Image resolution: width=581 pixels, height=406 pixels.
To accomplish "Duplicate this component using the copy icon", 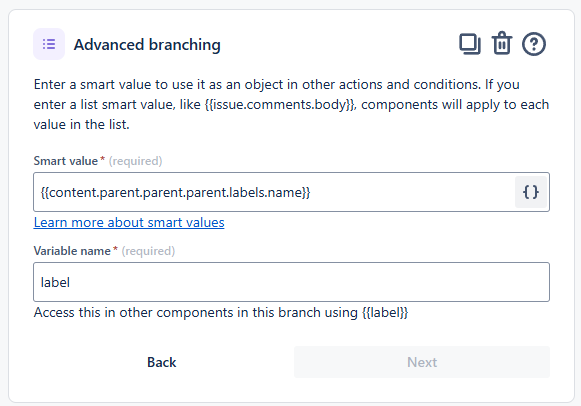I will (x=470, y=44).
